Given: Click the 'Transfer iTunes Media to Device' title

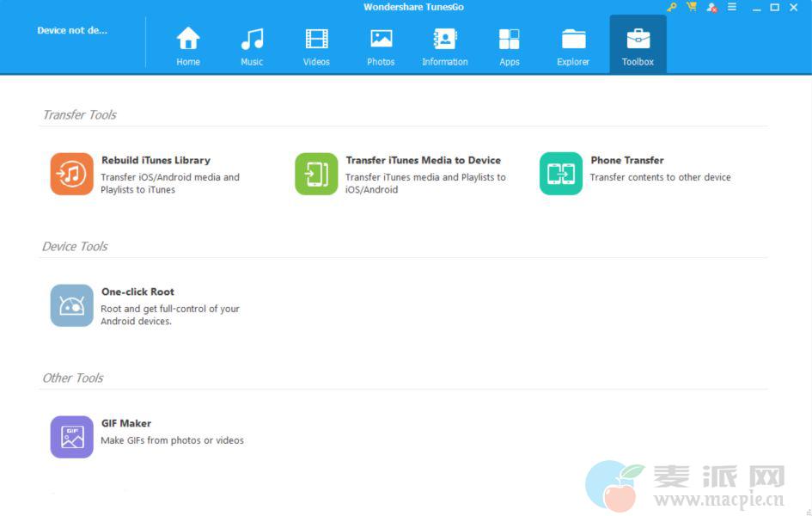Looking at the screenshot, I should tap(423, 160).
